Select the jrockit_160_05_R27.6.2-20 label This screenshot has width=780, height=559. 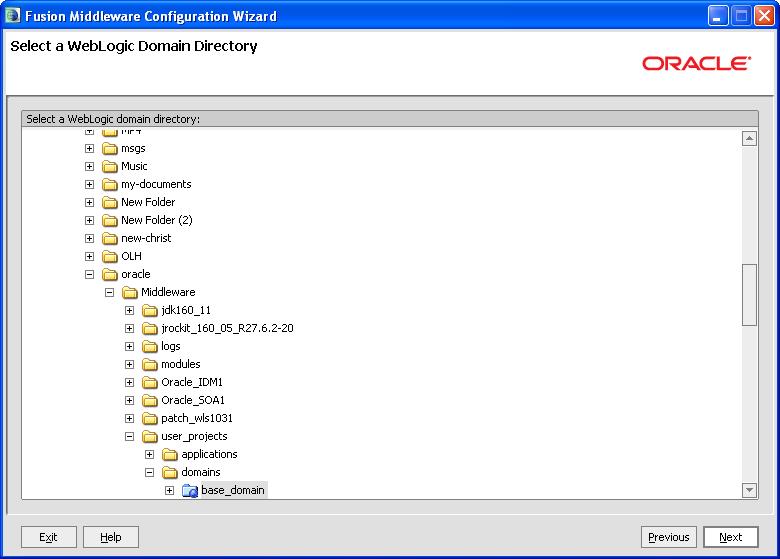click(227, 329)
